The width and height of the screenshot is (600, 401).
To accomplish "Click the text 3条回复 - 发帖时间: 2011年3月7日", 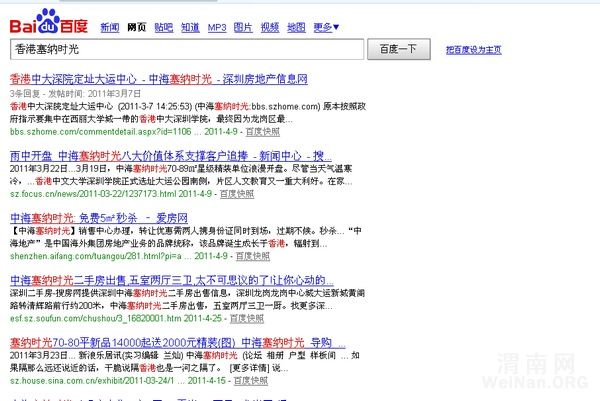I will click(x=75, y=94).
